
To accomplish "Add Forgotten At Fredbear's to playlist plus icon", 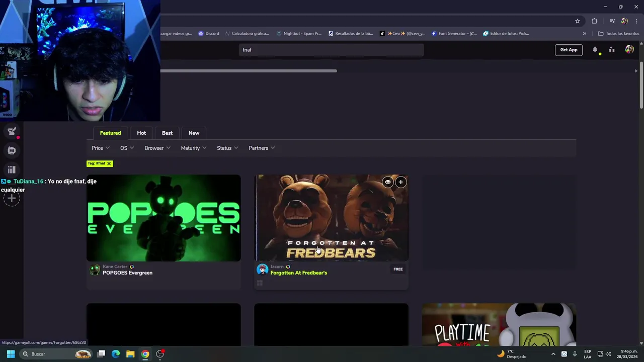I will click(400, 182).
